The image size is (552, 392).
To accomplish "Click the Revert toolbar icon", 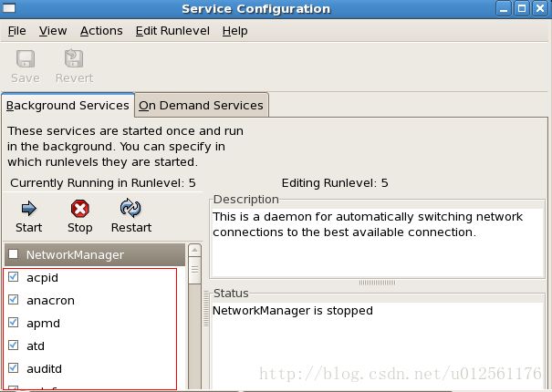I will (74, 58).
